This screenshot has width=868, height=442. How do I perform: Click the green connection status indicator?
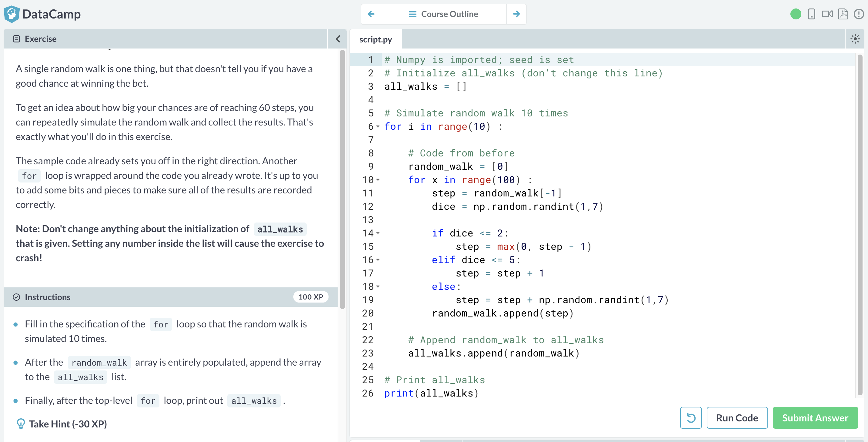click(x=796, y=14)
